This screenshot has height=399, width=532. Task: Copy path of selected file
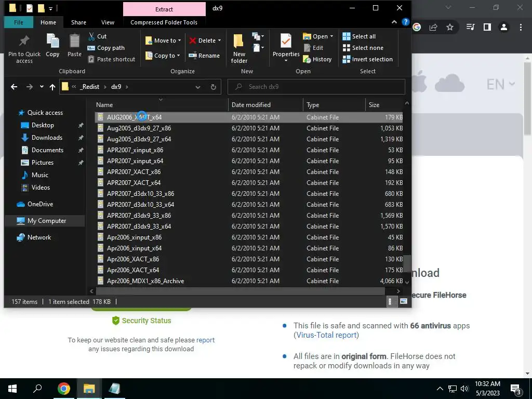tap(106, 48)
